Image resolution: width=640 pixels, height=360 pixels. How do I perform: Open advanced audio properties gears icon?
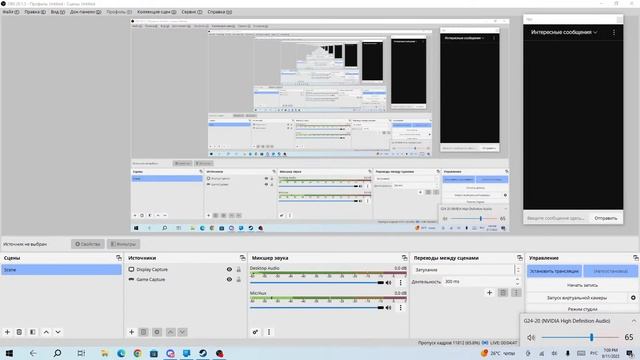click(x=255, y=332)
